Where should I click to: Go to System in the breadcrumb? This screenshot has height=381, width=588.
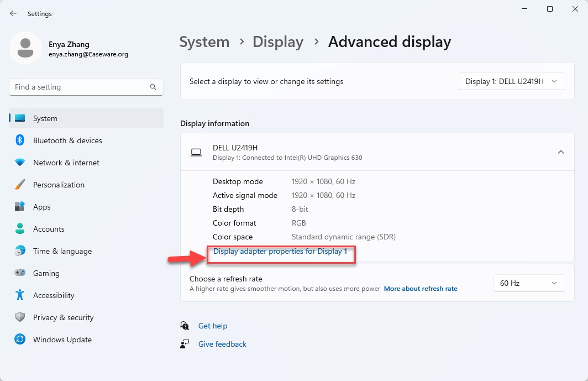coord(204,41)
